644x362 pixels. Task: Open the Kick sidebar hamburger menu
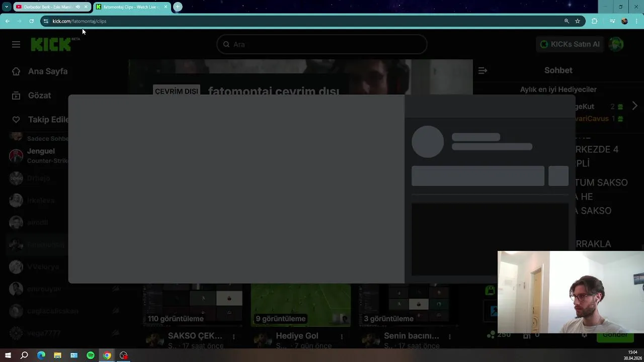pos(16,44)
